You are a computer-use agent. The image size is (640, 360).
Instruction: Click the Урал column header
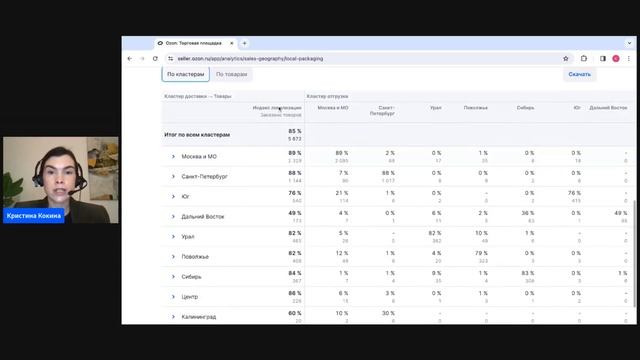pyautogui.click(x=436, y=108)
